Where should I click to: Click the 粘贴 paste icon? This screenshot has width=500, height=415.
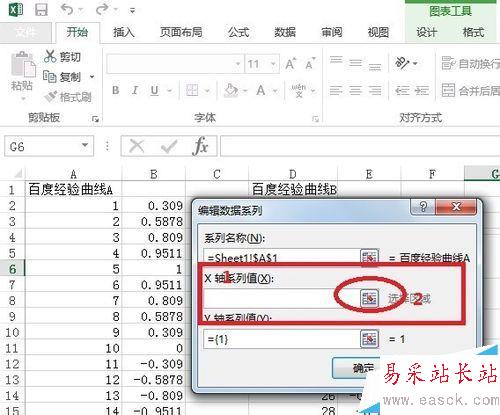point(23,64)
